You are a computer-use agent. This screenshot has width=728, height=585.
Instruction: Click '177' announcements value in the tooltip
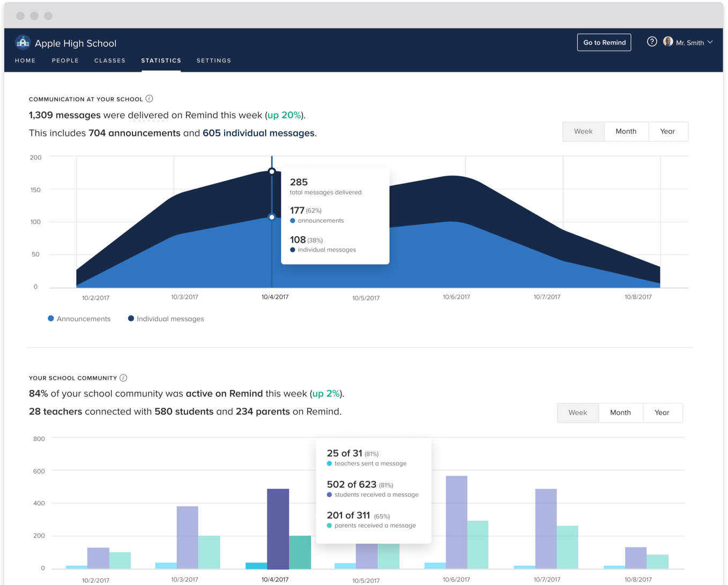[297, 211]
